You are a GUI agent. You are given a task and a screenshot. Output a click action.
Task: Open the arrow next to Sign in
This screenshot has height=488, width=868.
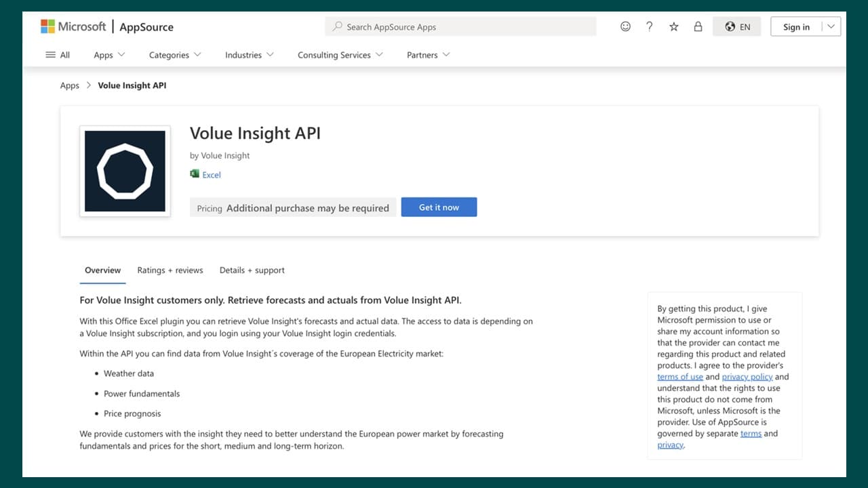tap(831, 26)
